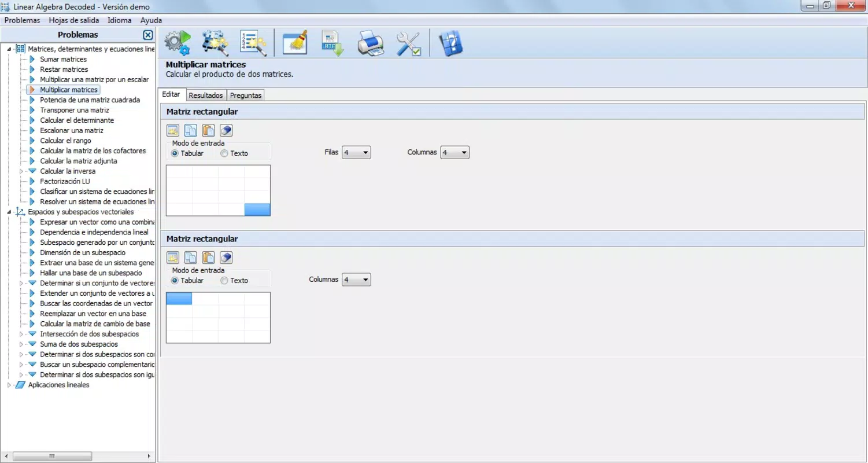Paste into the first matrix
This screenshot has height=463, width=868.
[x=208, y=130]
